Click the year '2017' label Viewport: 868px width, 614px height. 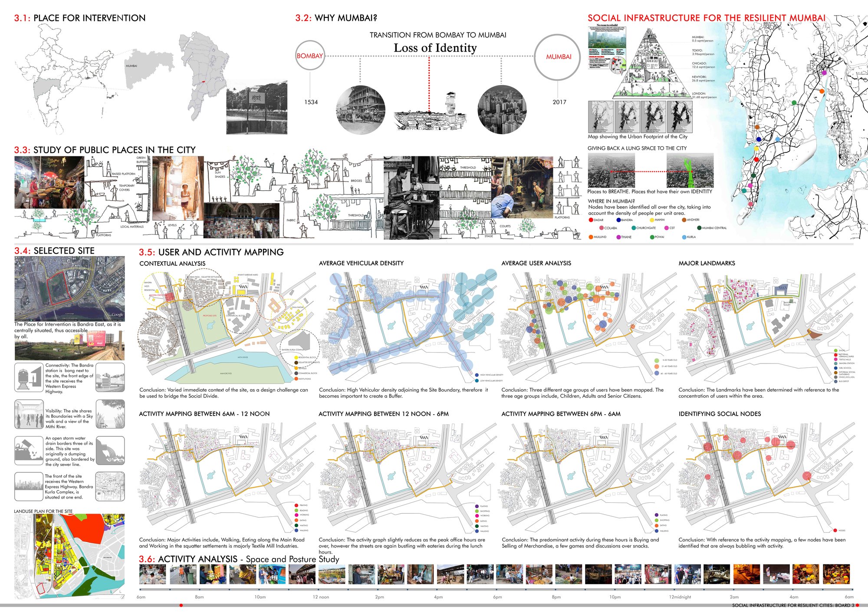(559, 102)
